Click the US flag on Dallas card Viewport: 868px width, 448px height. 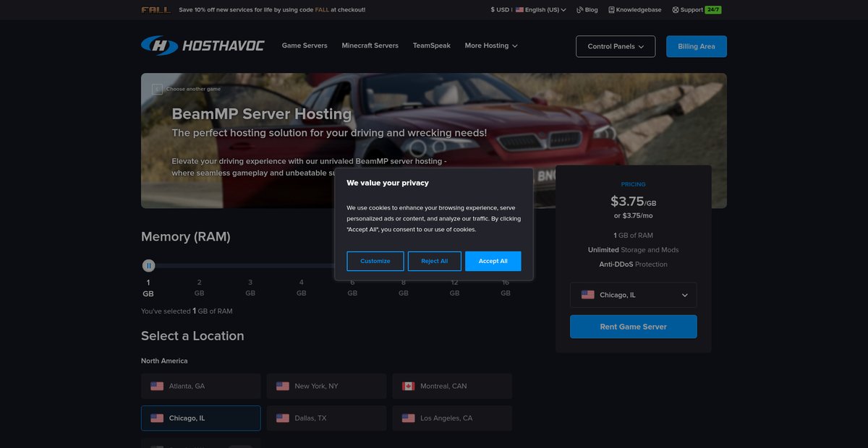283,418
